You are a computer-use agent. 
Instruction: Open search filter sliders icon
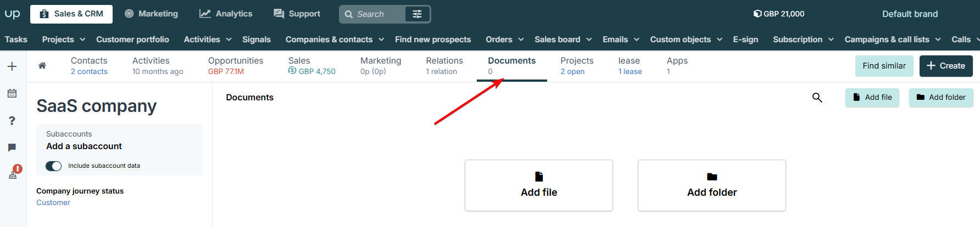417,14
